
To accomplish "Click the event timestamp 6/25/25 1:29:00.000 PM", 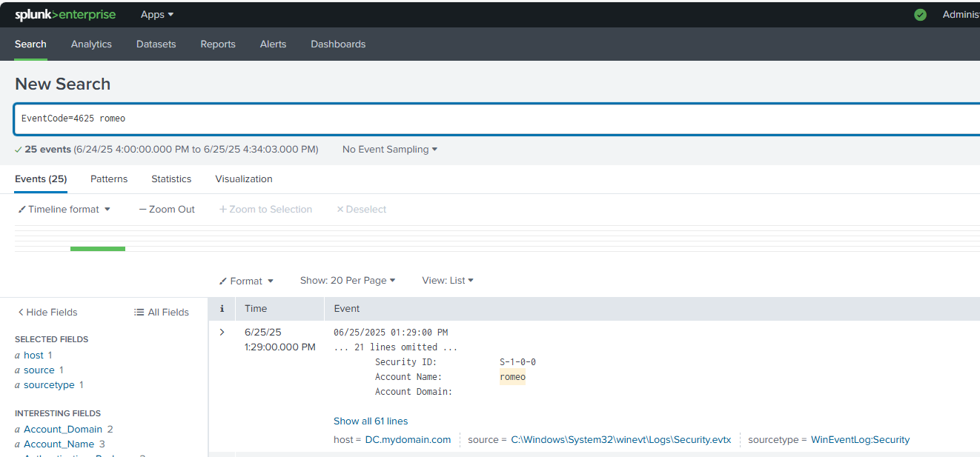I will pyautogui.click(x=280, y=339).
